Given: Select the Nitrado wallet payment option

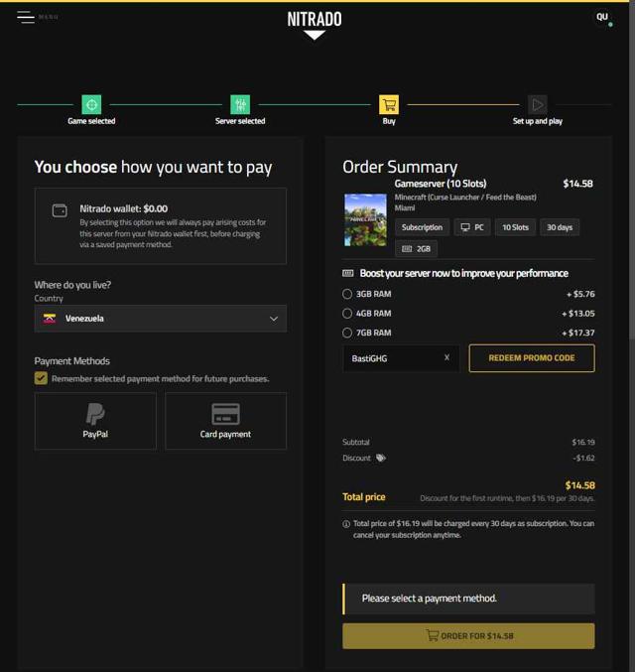Looking at the screenshot, I should [161, 226].
